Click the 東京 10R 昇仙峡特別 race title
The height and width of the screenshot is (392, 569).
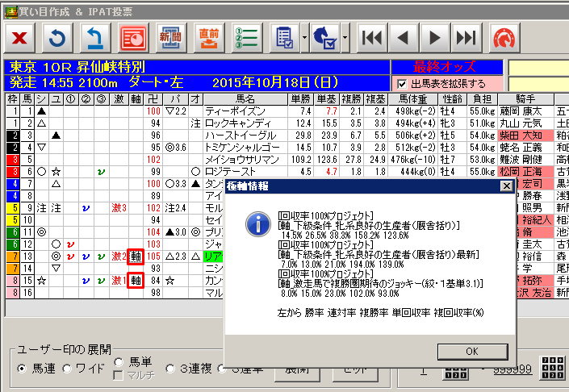coord(77,67)
